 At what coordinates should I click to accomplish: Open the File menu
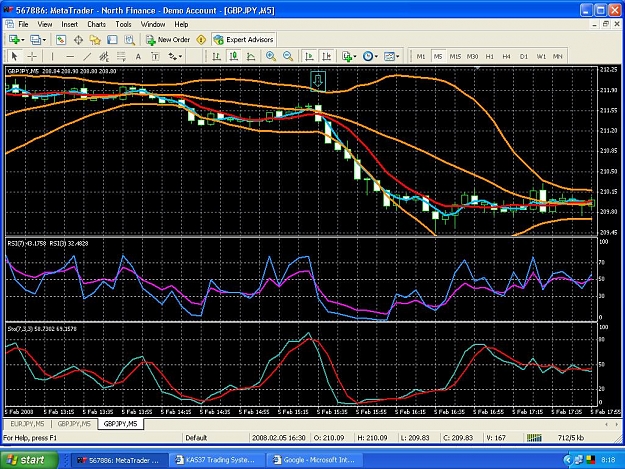[x=24, y=24]
